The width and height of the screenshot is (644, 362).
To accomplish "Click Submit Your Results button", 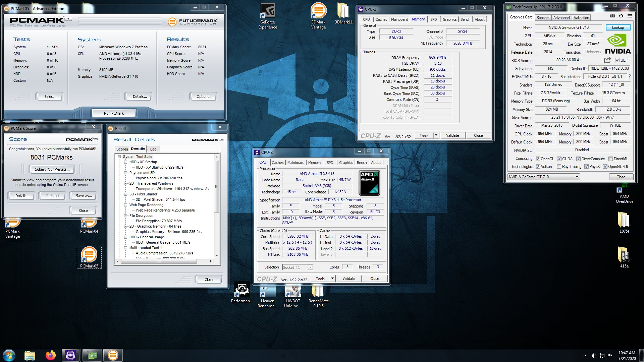I will pyautogui.click(x=52, y=169).
